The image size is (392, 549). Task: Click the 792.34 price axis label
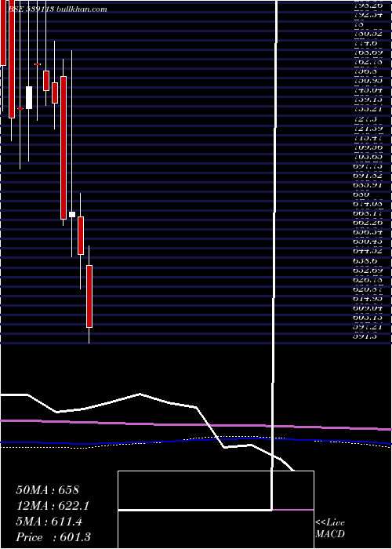(368, 15)
